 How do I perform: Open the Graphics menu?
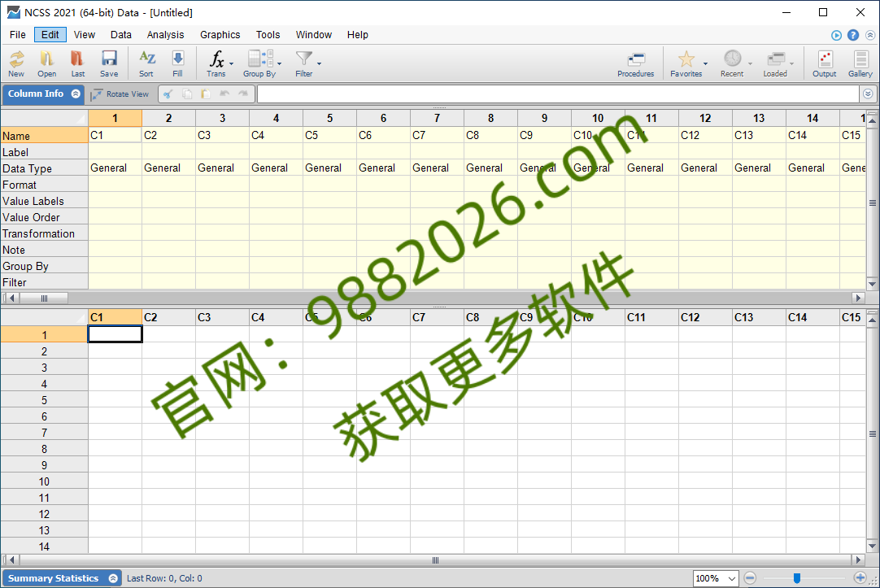(x=220, y=35)
